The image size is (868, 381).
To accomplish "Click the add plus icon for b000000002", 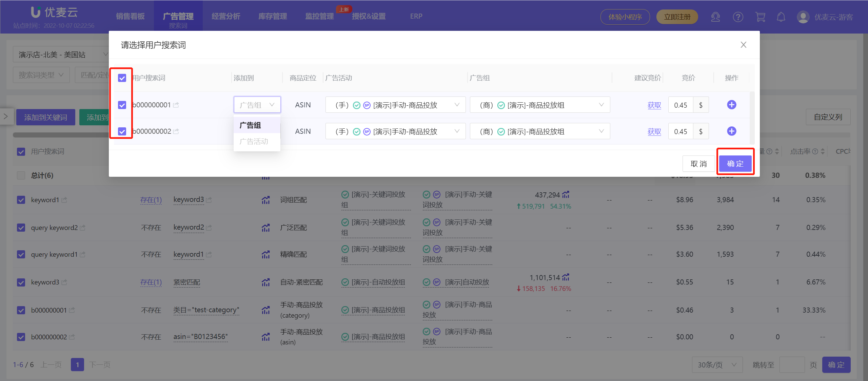I will 731,131.
